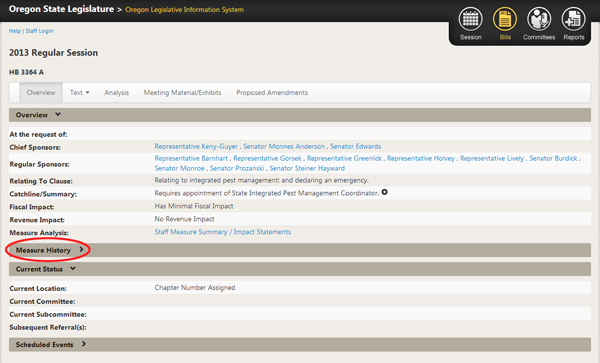Screen dimensions: 600x363
Task: Open Senator Burdick's link
Action: (x=553, y=158)
